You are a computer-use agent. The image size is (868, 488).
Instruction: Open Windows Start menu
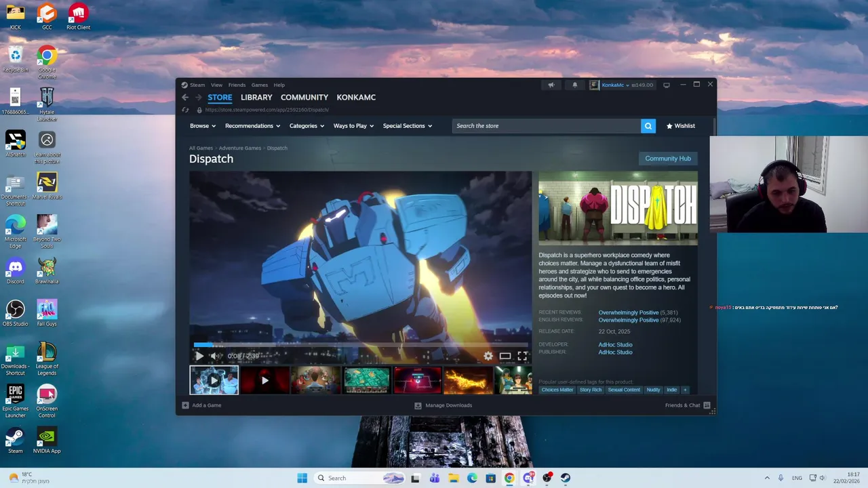click(x=302, y=478)
